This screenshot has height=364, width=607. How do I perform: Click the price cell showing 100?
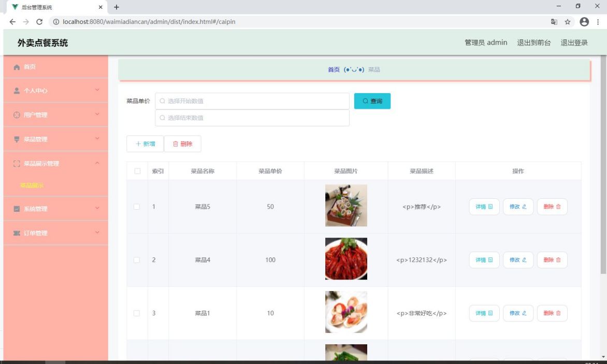pyautogui.click(x=270, y=260)
